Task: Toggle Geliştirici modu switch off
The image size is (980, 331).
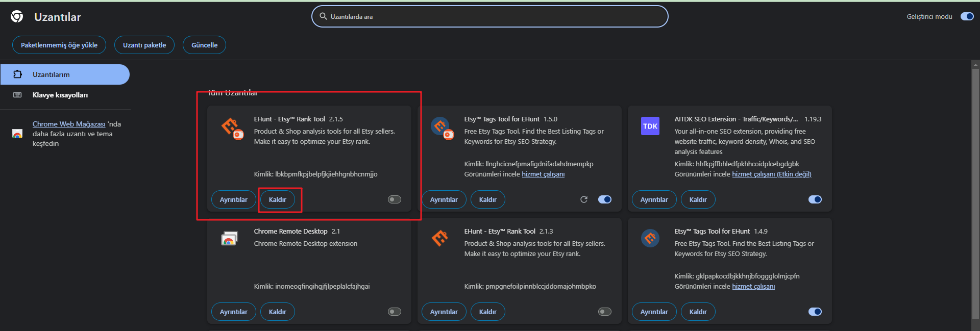Action: pos(967,16)
